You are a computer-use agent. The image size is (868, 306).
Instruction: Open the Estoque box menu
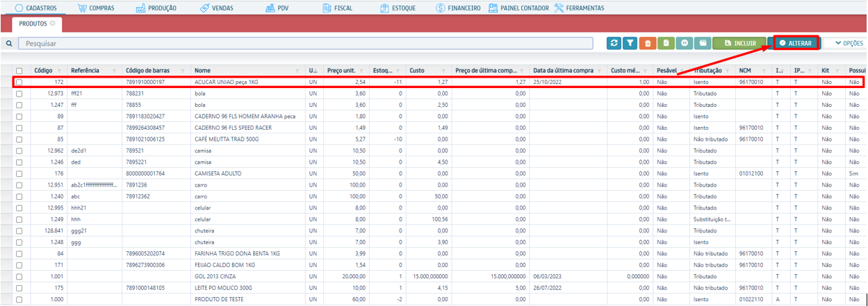click(399, 8)
